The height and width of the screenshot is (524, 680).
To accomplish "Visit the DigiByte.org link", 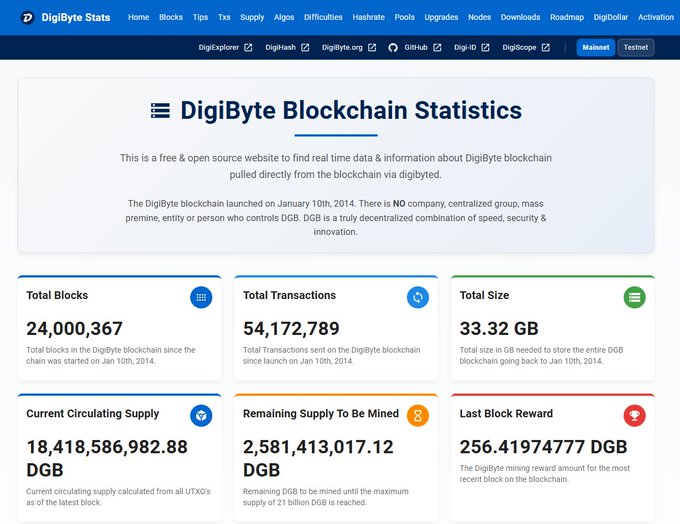I will tap(342, 47).
